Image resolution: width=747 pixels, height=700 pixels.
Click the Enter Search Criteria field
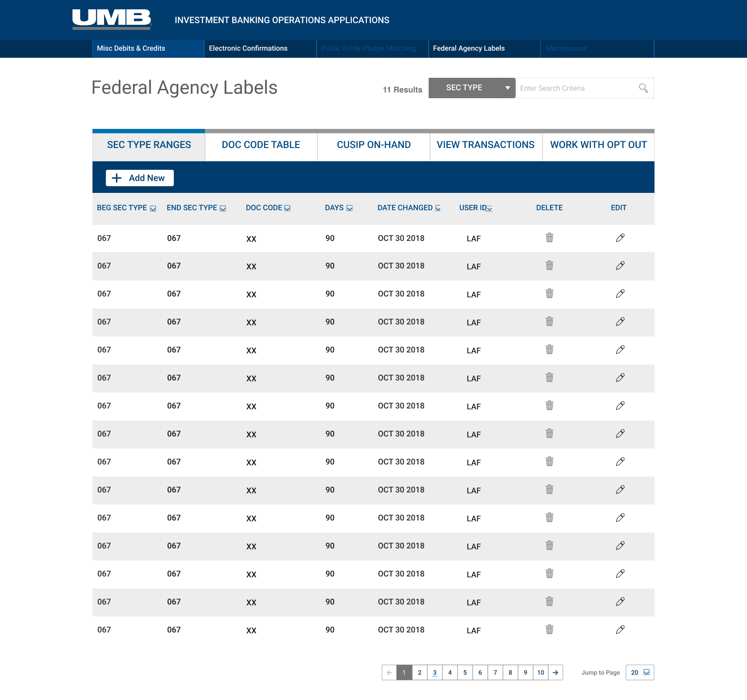[x=576, y=88]
